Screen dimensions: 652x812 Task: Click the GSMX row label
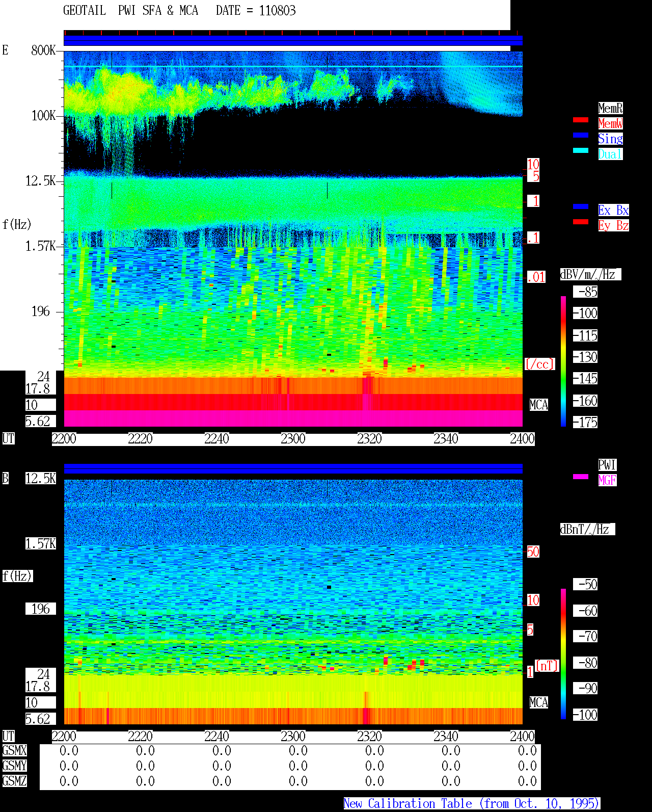(14, 750)
